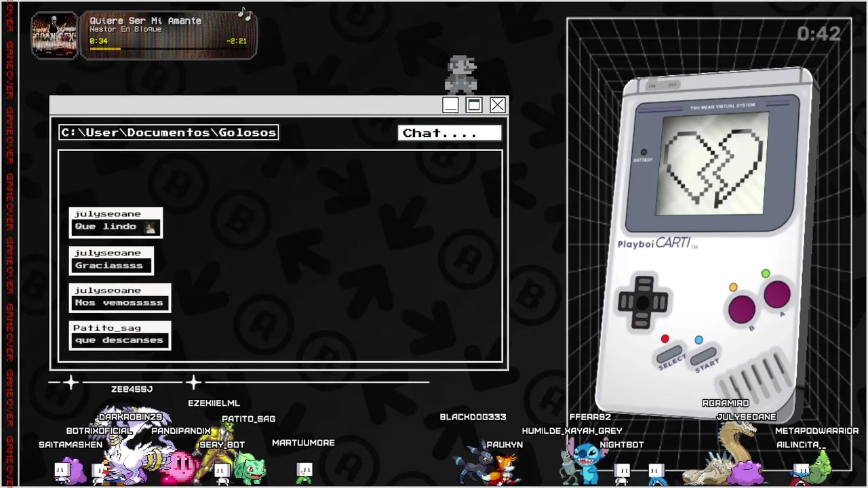
Task: Click the white box-head sprite under MARTUUMORE
Action: coord(304,472)
